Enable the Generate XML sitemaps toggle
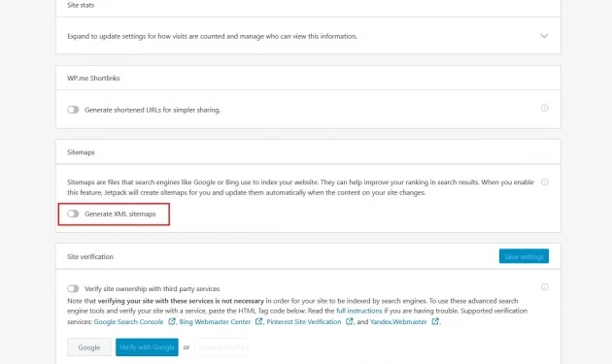 pos(73,214)
